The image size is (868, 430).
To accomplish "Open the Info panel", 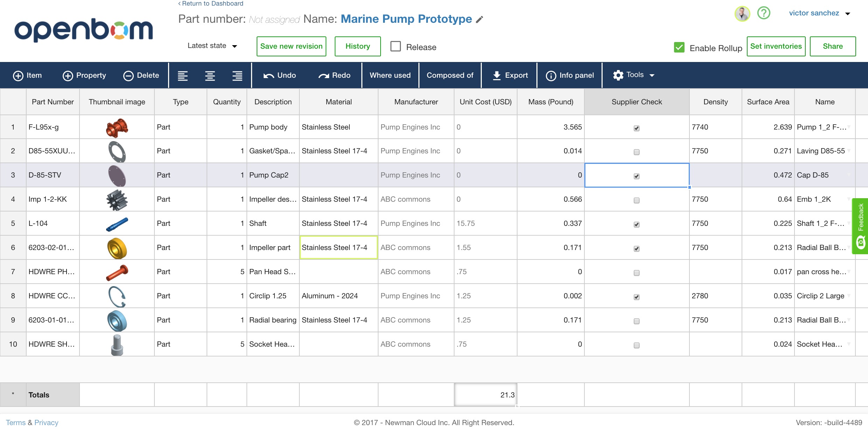I will pos(570,75).
